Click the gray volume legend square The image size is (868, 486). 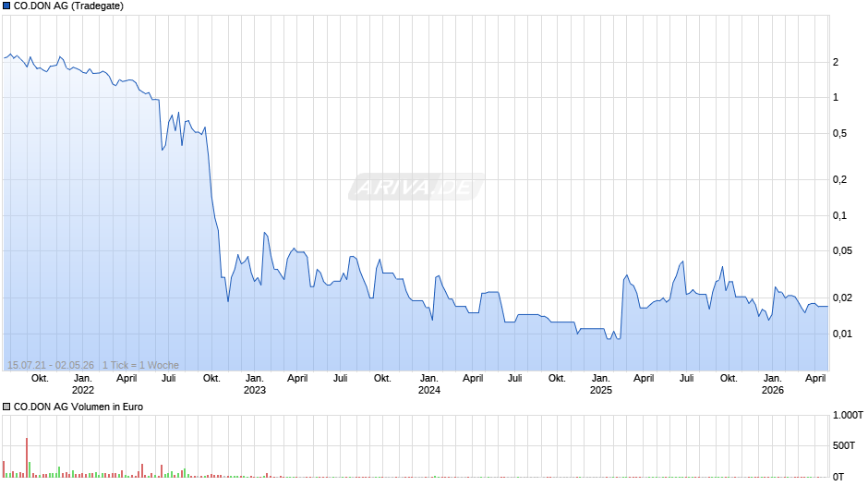click(x=6, y=407)
